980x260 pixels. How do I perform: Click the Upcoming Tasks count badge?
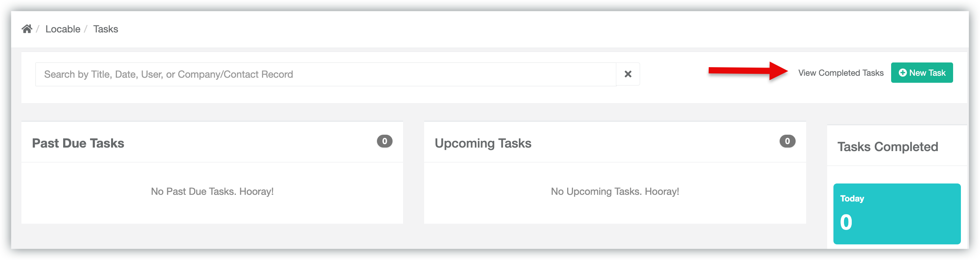pos(787,141)
